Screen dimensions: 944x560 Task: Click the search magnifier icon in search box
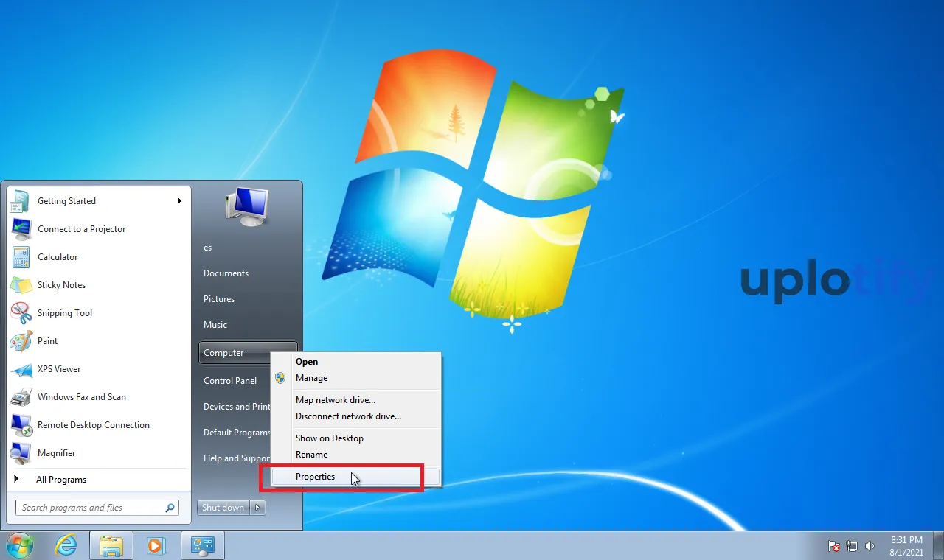pyautogui.click(x=170, y=508)
